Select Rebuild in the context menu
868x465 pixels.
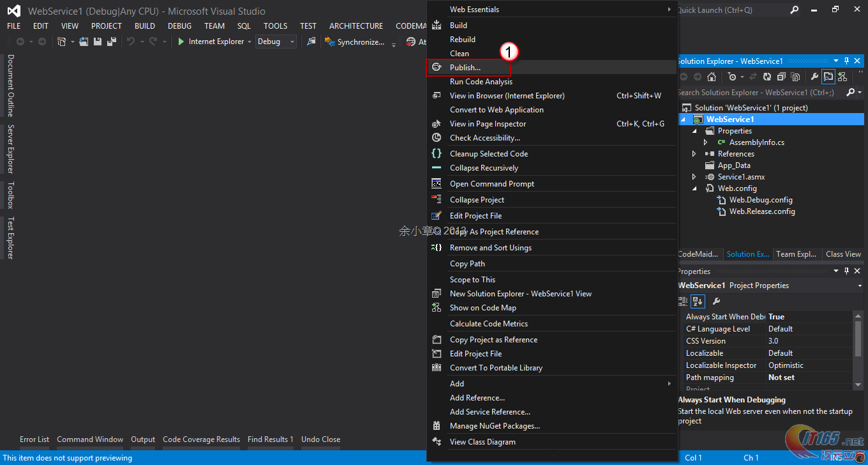click(x=551, y=40)
